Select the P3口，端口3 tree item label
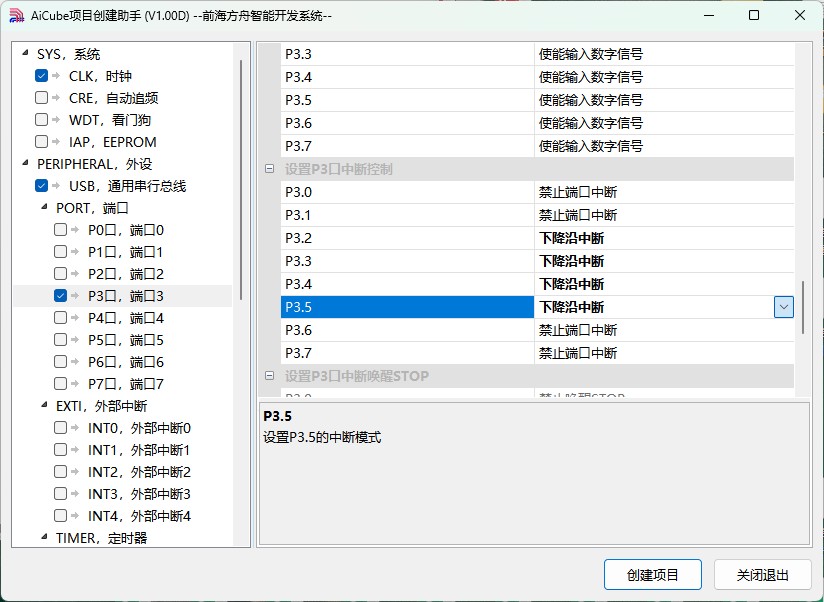 [126, 296]
